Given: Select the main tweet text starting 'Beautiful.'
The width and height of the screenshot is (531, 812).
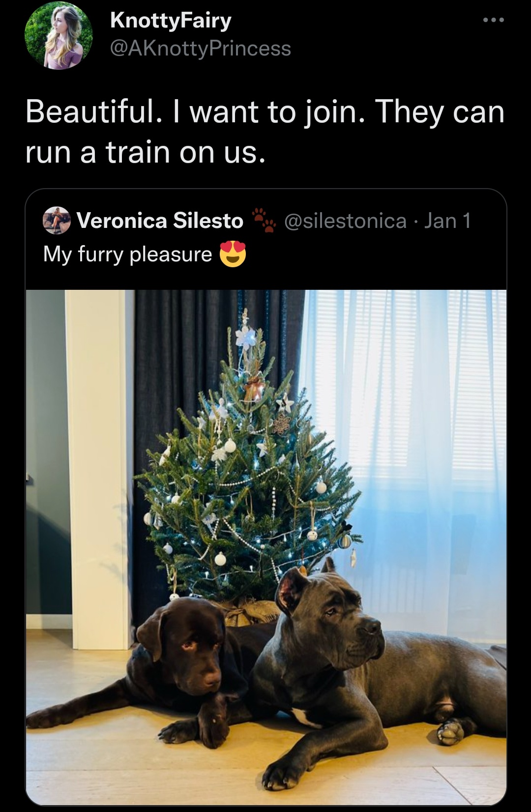Looking at the screenshot, I should click(265, 132).
